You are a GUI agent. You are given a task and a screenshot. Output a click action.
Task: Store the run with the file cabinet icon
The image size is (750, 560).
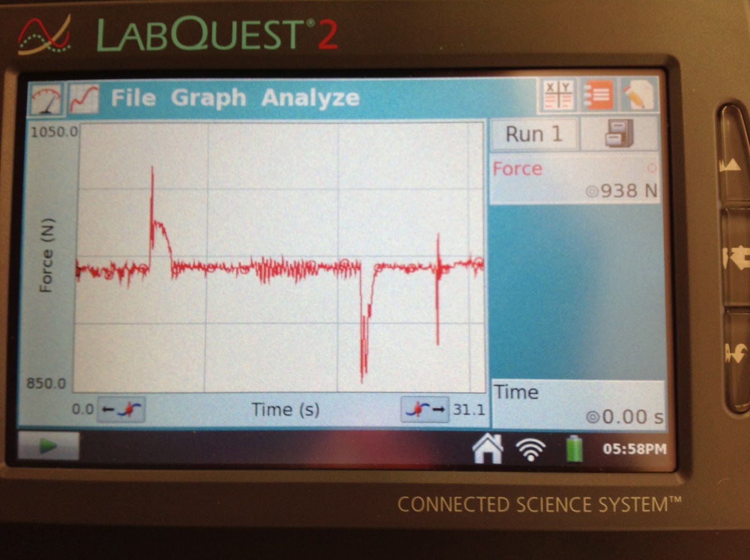point(619,133)
